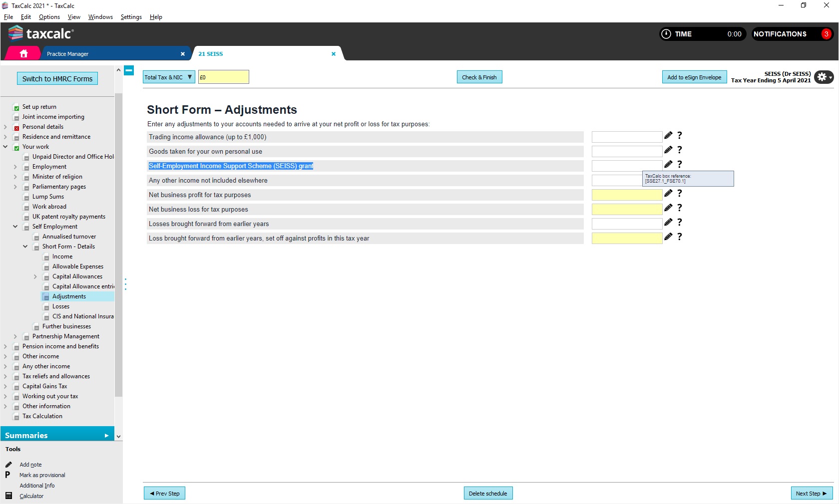Collapse sidebar with blue minus button
839x504 pixels.
point(129,70)
